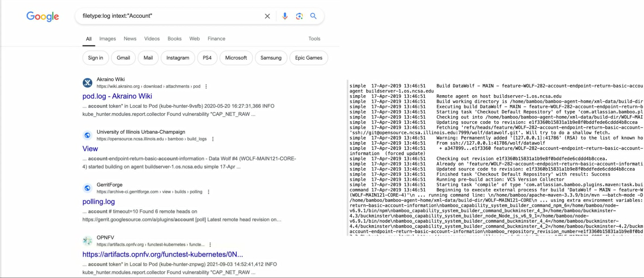Click the Google logo
The image size is (644, 278).
point(42,16)
